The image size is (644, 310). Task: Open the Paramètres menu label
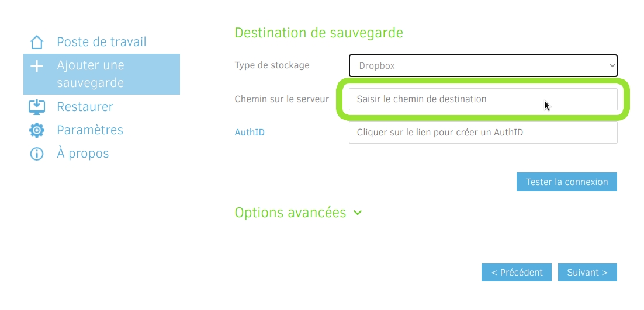(90, 130)
